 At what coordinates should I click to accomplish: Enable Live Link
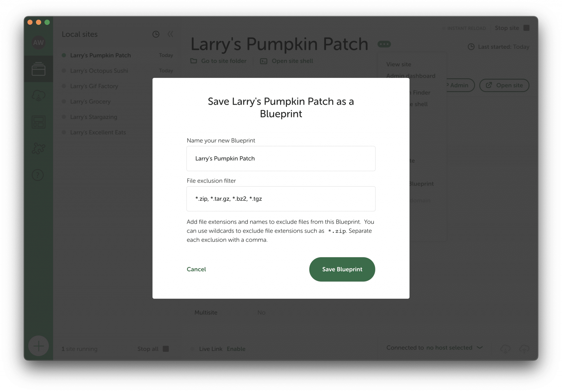[236, 349]
